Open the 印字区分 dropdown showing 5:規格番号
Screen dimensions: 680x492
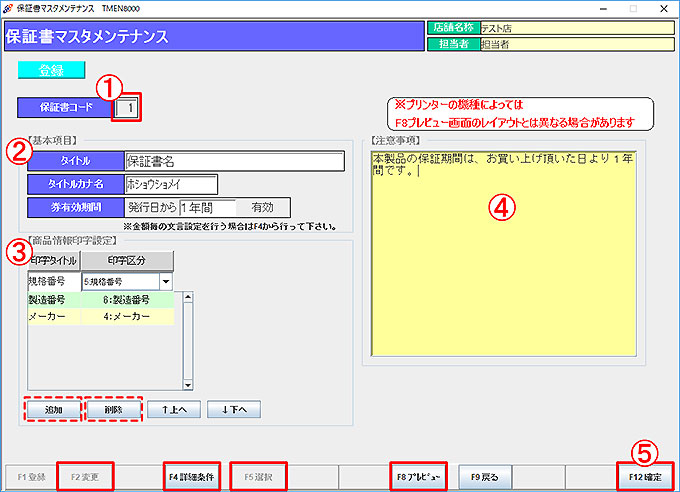[166, 282]
